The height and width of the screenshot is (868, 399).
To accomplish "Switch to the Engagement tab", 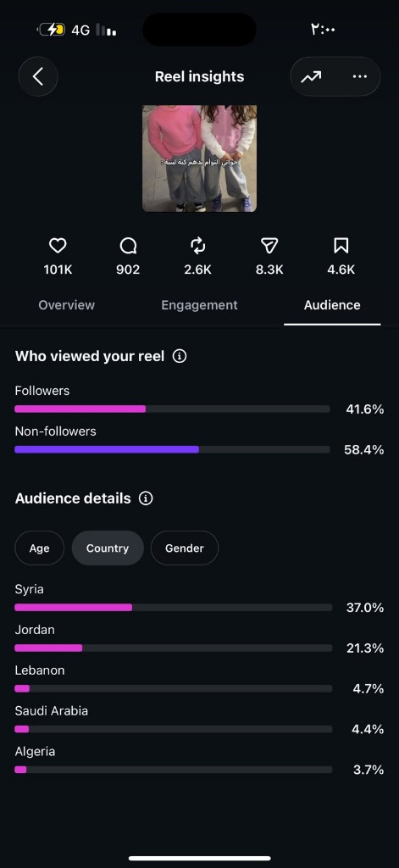I will click(x=199, y=305).
